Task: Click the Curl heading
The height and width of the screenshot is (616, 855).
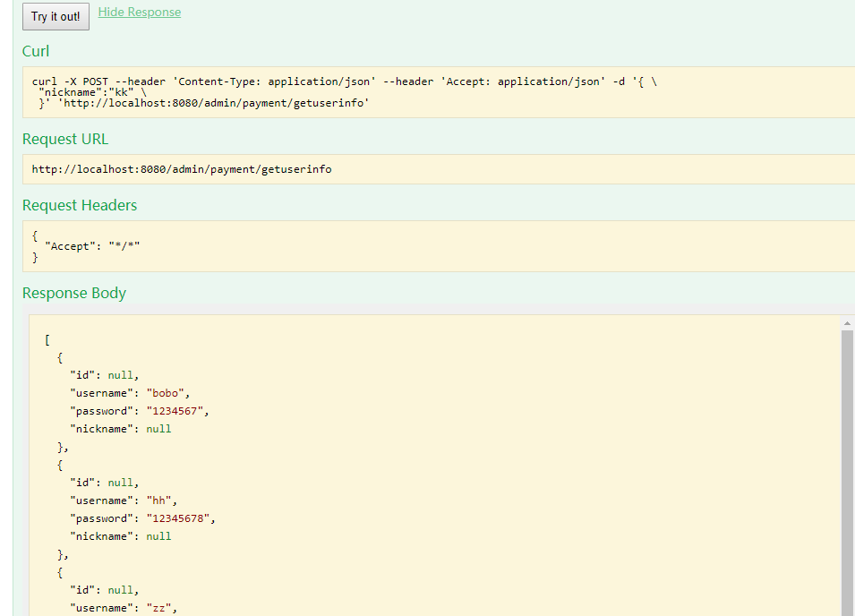Action: (x=36, y=51)
